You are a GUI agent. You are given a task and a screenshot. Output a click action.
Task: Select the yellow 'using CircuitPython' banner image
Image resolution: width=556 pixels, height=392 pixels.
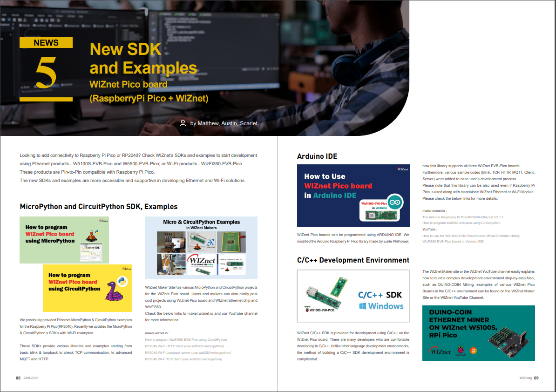pos(88,288)
